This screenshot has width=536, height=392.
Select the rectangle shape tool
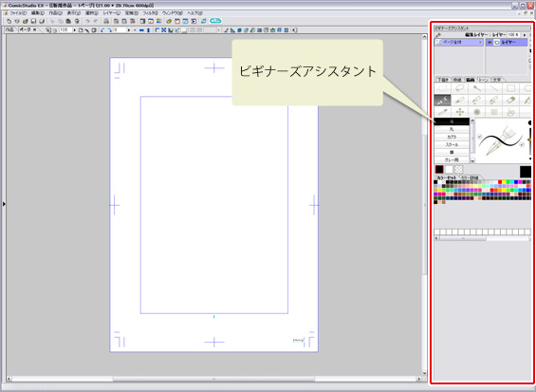[511, 88]
